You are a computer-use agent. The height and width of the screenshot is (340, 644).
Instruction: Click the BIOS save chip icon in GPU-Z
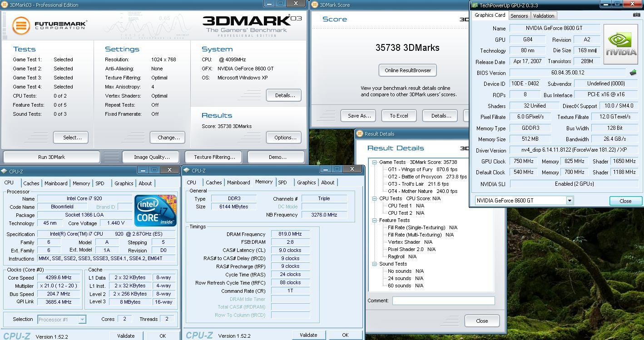tap(633, 72)
